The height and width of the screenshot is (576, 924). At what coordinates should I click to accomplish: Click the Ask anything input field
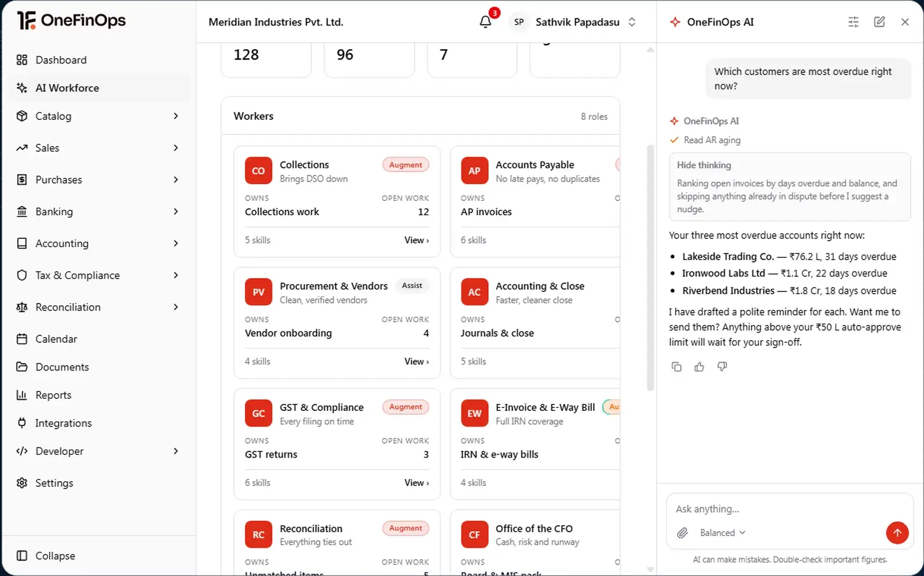[x=789, y=509]
